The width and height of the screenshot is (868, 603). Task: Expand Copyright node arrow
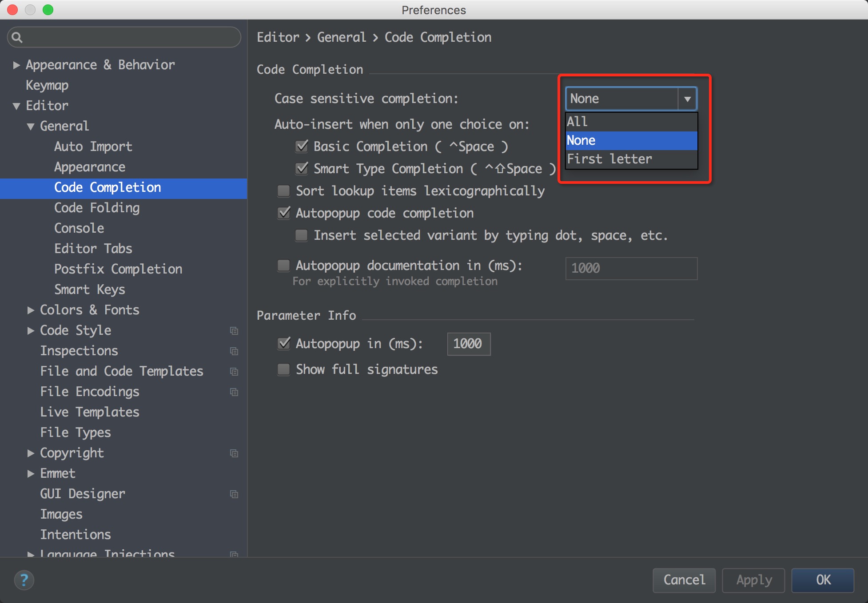[31, 453]
